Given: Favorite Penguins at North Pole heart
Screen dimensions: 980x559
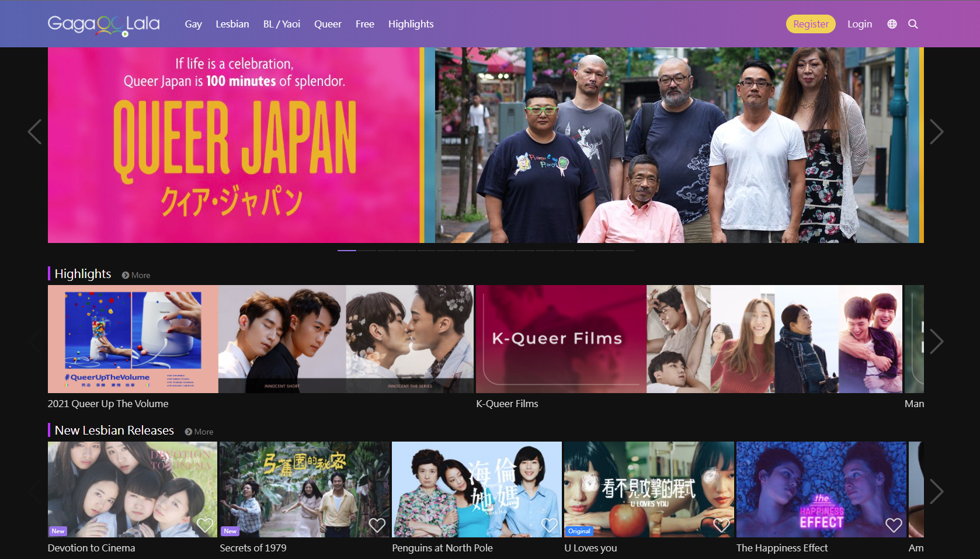Looking at the screenshot, I should (x=550, y=525).
